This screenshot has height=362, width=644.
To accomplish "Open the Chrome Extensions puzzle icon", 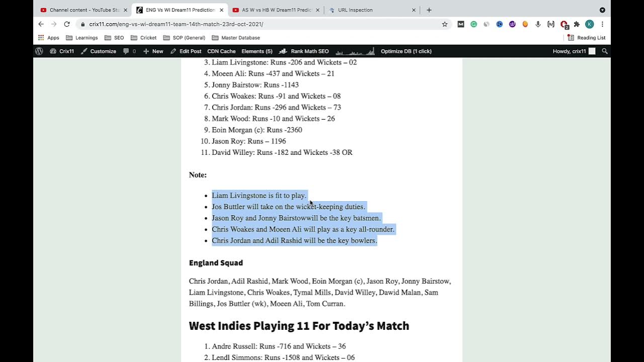I will (577, 24).
